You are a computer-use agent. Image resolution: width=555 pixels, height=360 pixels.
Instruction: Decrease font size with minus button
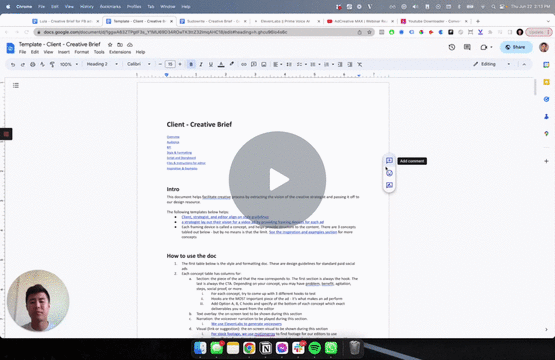(x=160, y=64)
